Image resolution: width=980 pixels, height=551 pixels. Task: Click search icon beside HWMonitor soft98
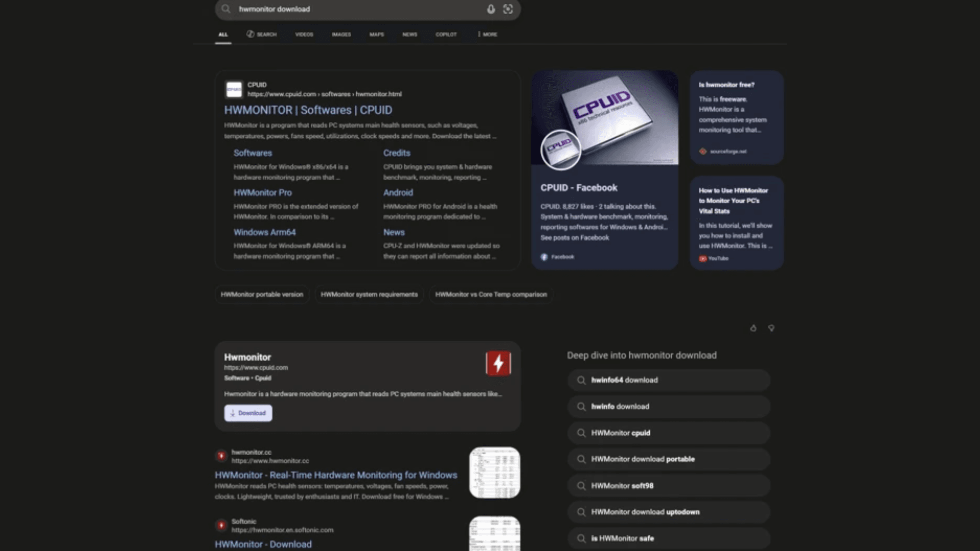click(x=581, y=486)
